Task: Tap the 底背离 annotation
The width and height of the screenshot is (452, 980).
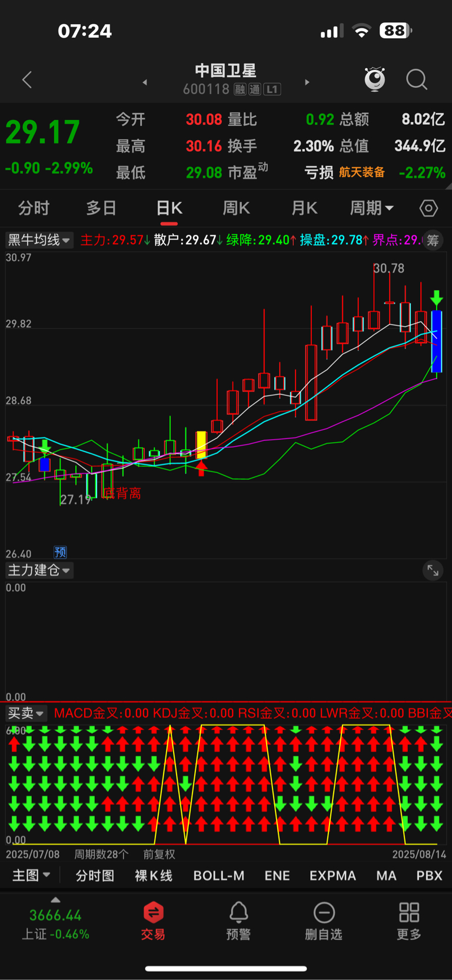Action: point(122,493)
